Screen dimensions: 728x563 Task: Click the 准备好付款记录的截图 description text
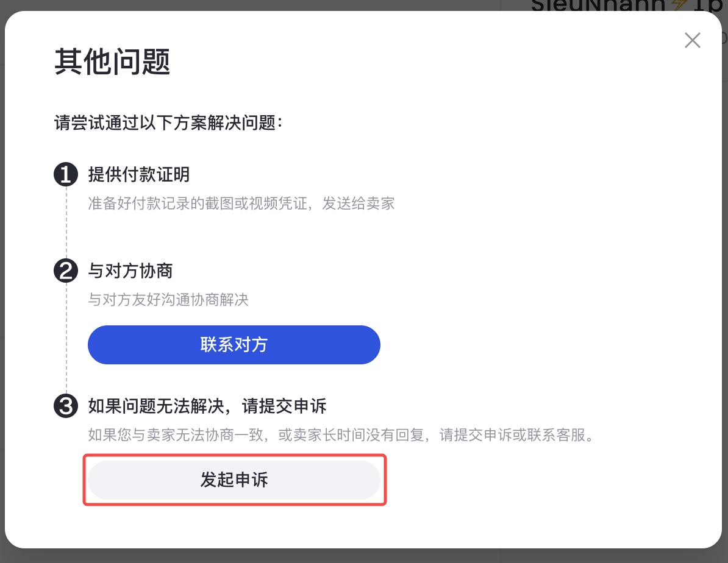(x=241, y=204)
